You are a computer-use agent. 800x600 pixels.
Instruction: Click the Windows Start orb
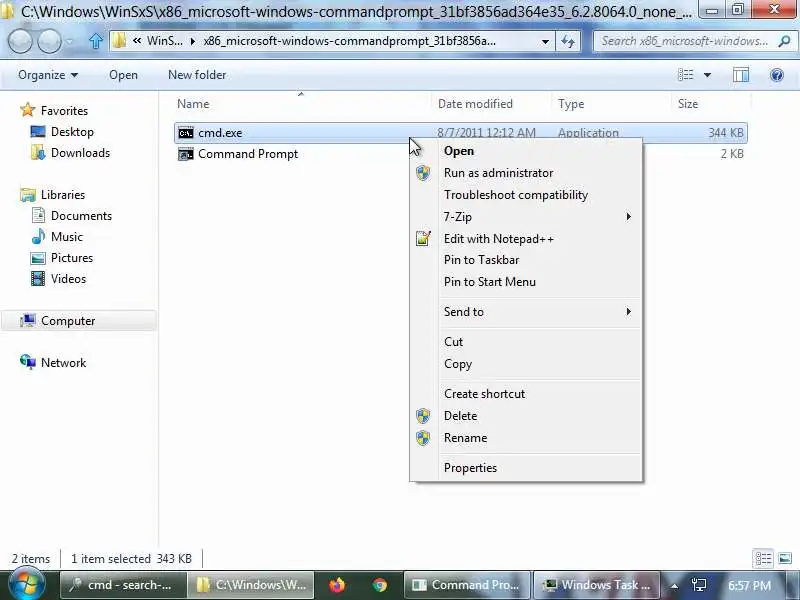pyautogui.click(x=25, y=585)
